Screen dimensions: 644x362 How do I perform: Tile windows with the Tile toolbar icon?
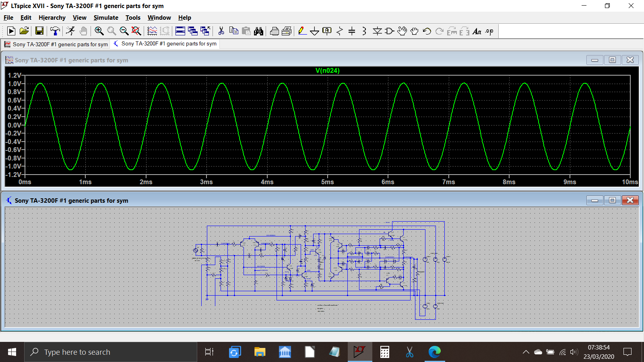(180, 31)
